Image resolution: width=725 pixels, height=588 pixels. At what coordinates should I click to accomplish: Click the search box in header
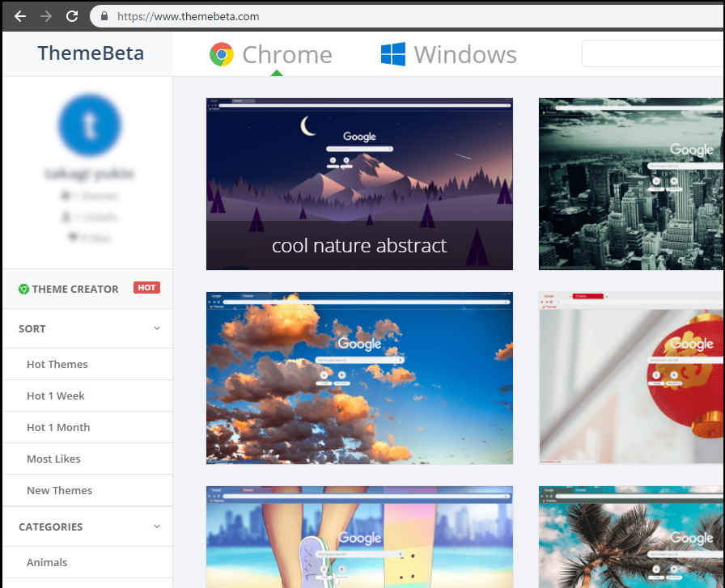click(653, 53)
